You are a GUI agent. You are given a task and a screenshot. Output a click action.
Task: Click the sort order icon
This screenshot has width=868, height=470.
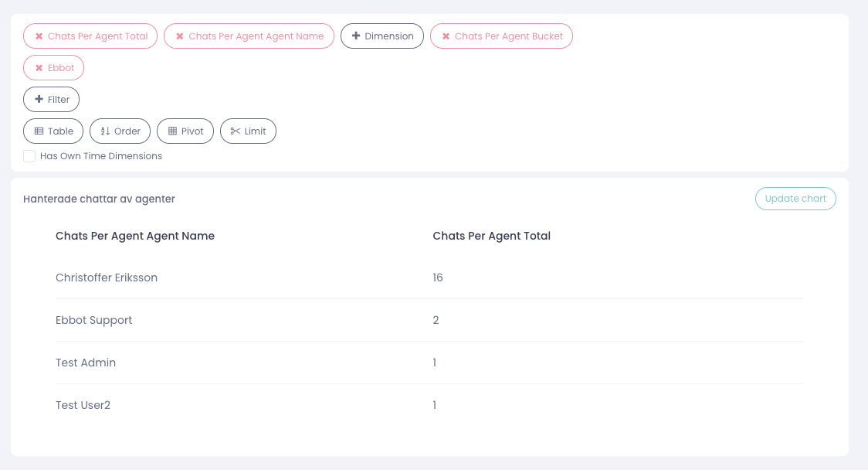tap(105, 131)
